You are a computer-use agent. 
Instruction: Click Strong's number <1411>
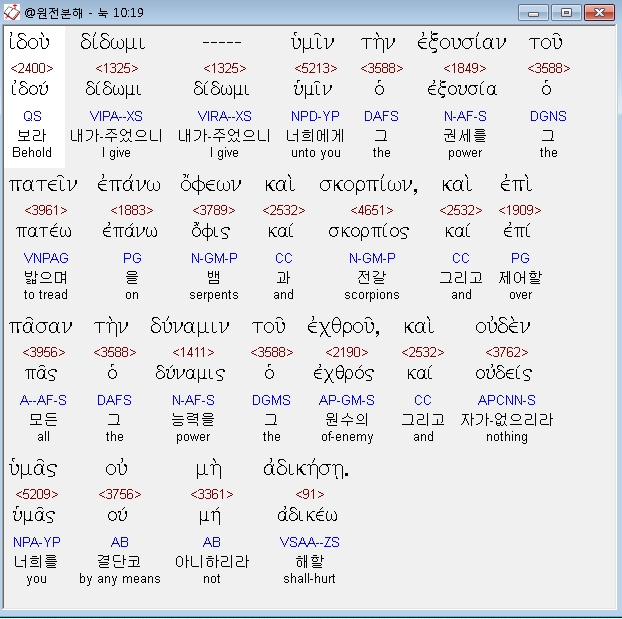(193, 352)
